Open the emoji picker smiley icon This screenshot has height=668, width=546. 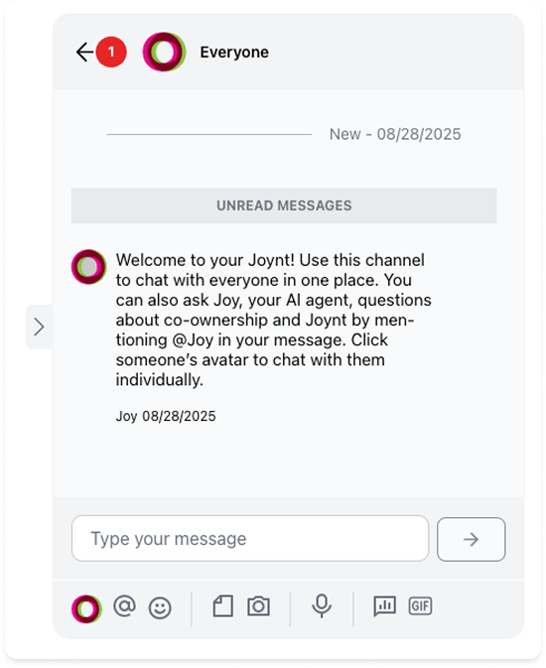tap(160, 608)
